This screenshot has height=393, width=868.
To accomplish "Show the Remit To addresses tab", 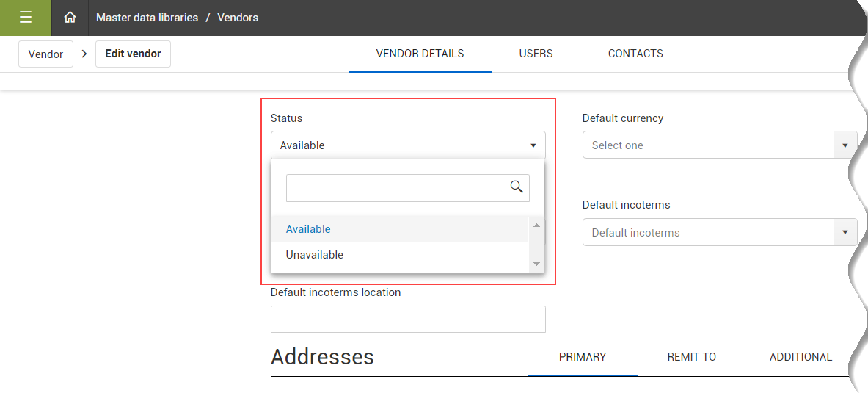I will tap(691, 357).
